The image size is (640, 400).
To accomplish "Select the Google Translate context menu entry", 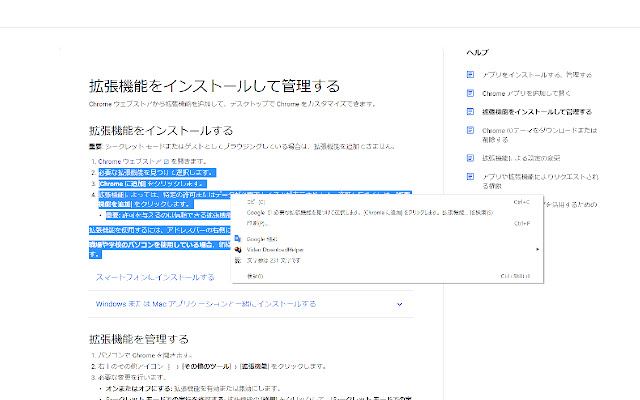I will click(387, 239).
